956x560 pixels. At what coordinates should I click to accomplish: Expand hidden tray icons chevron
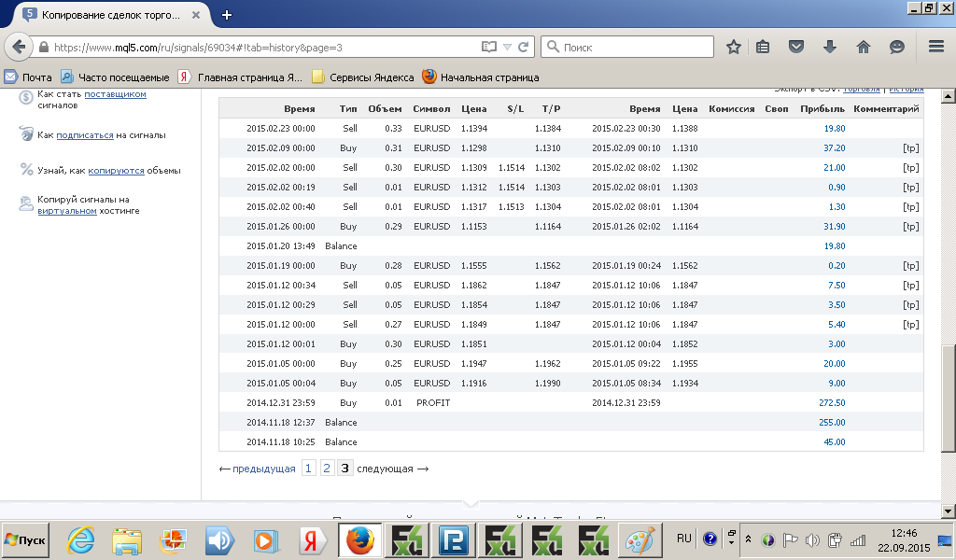[x=748, y=539]
